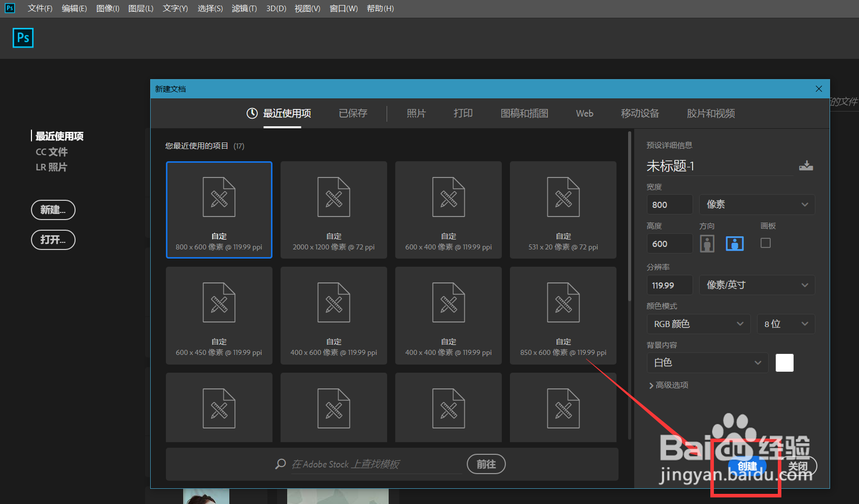Switch to the 胶片和视频 tab
859x504 pixels.
point(711,113)
